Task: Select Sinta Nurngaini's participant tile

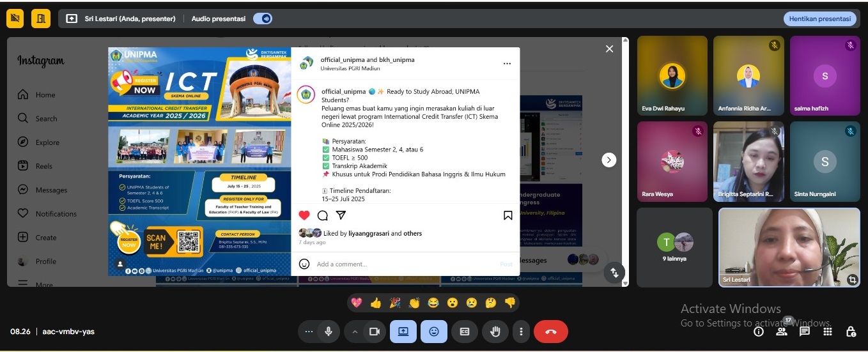Action: pos(825,162)
